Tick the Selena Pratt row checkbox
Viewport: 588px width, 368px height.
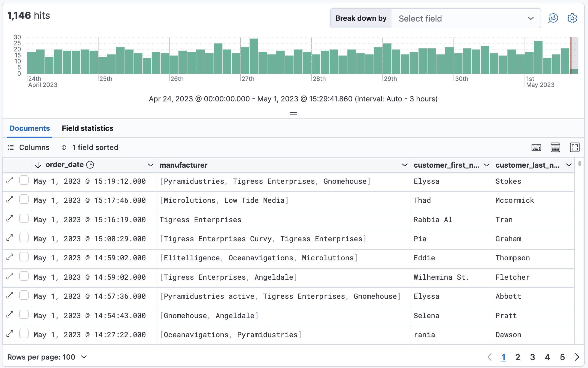point(24,315)
